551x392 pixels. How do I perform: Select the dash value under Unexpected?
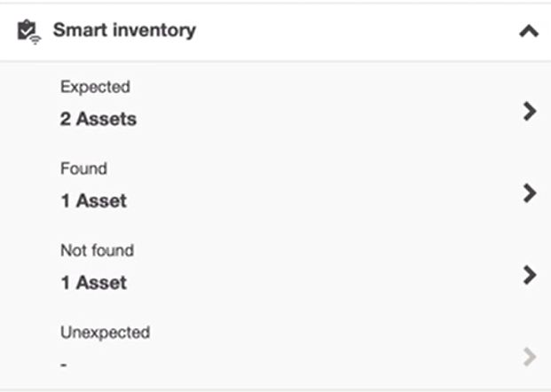[64, 365]
